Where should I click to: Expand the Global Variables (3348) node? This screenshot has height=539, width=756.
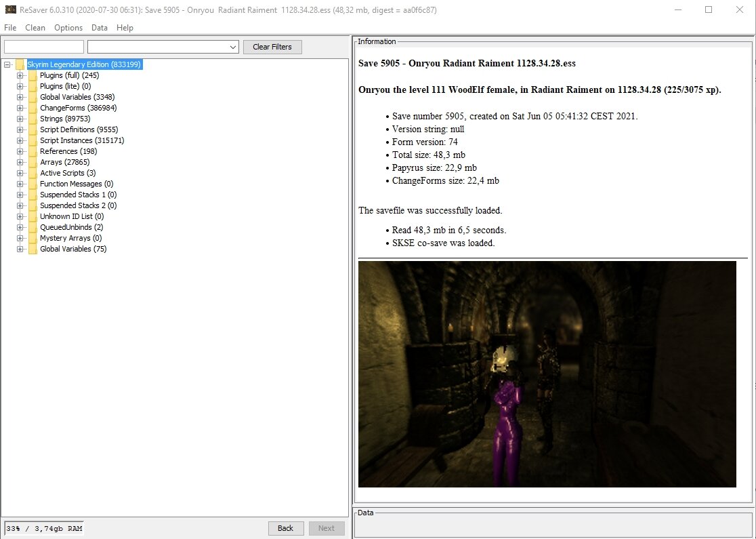(x=20, y=97)
